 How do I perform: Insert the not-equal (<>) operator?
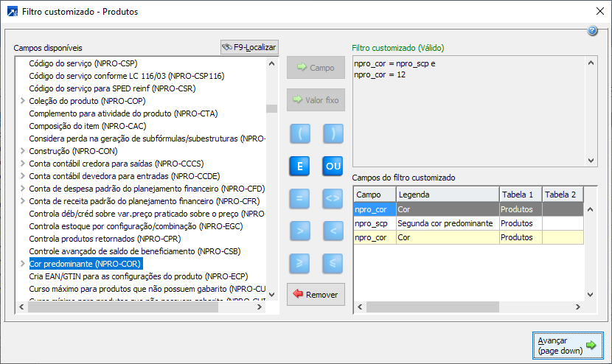(333, 199)
